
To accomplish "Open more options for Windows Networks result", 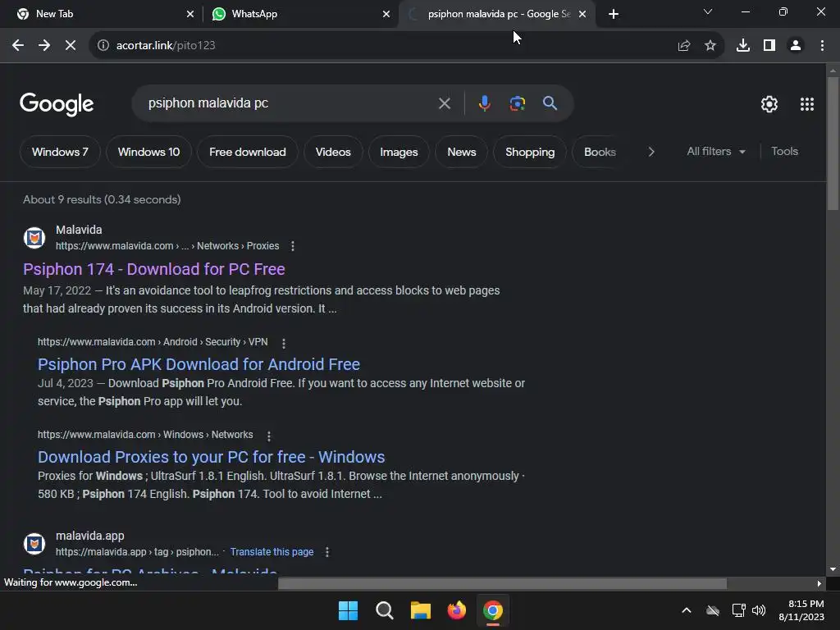I will point(269,436).
